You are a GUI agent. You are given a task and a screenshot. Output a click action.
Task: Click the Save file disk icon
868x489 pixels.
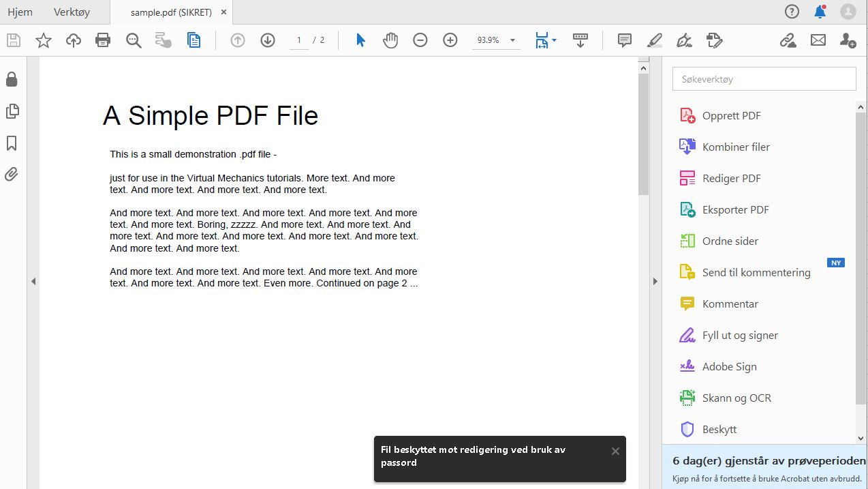[14, 40]
